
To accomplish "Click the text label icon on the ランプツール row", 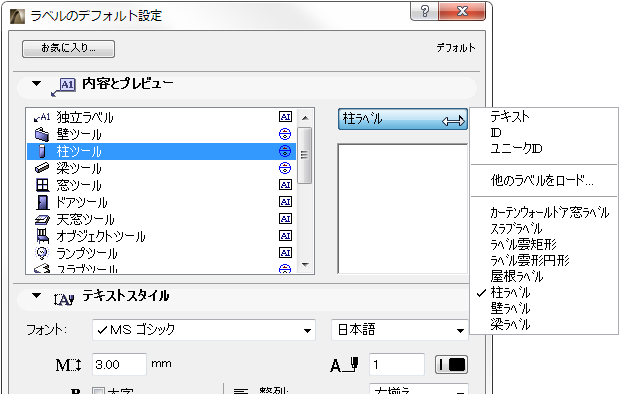I will tap(285, 253).
